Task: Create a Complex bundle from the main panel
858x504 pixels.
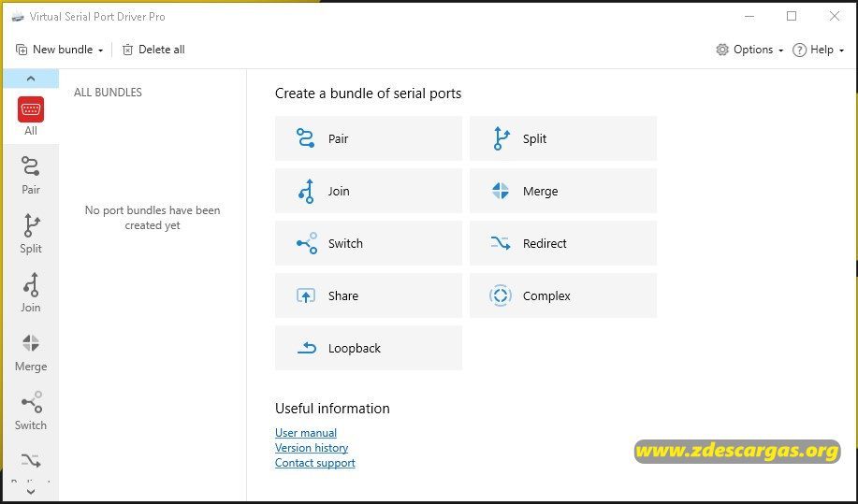Action: coord(563,295)
